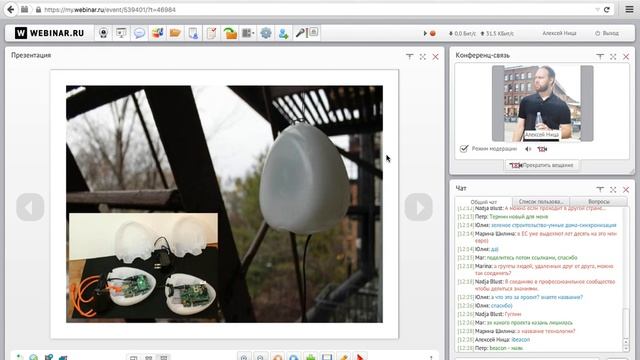Open the colorful media files toolbar icon
Image resolution: width=640 pixels, height=360 pixels.
[x=157, y=33]
